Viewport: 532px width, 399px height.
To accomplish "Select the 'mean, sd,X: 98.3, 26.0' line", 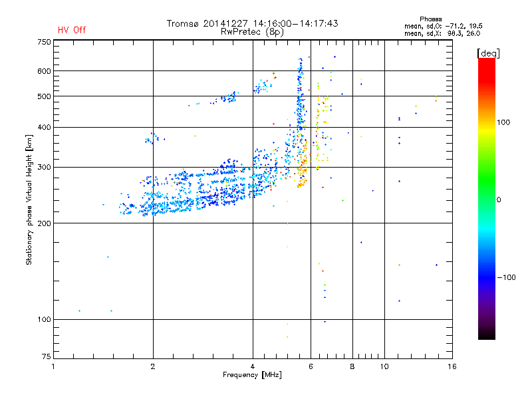I will 442,33.
